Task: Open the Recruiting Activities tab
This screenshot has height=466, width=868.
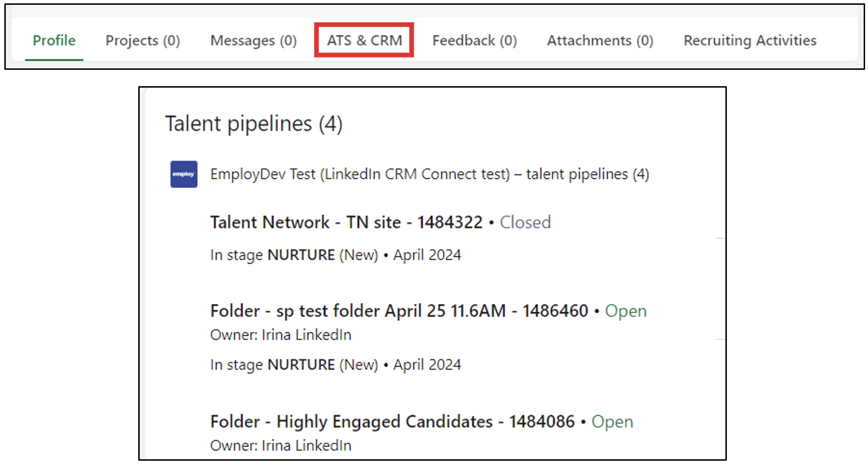Action: tap(750, 41)
